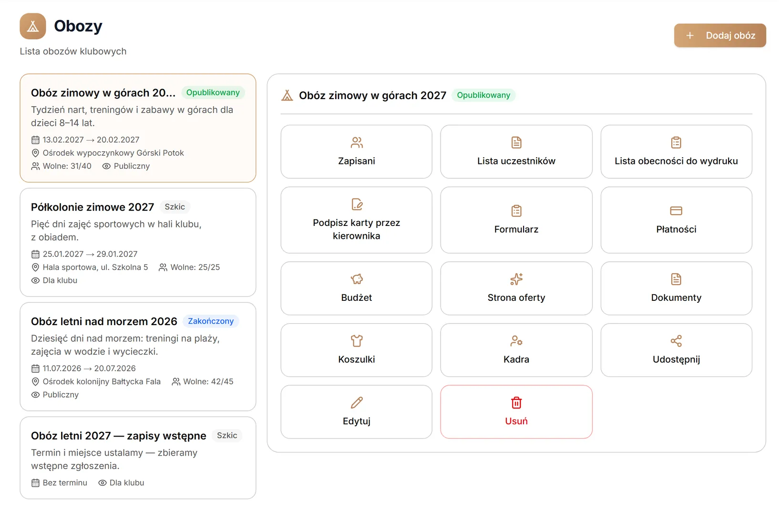
Task: Click the Edytuj pencil icon
Action: click(x=357, y=403)
